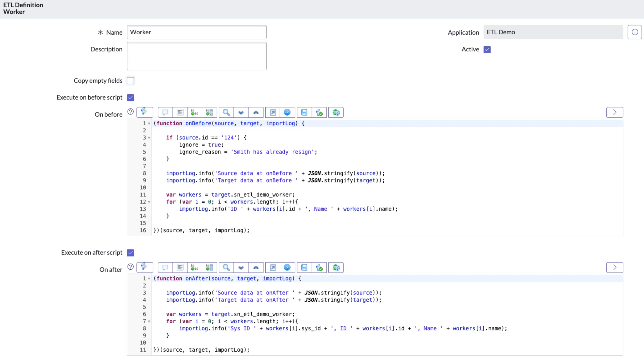Screen dimensions: 644x362
Task: Click 'Source data at onBefore' string
Action: coord(256,173)
